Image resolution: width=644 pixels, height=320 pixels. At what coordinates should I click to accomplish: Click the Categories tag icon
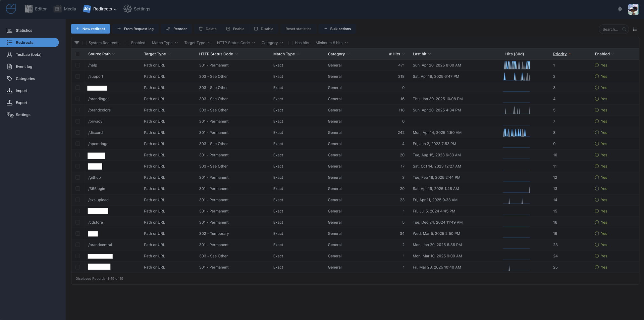pos(9,79)
